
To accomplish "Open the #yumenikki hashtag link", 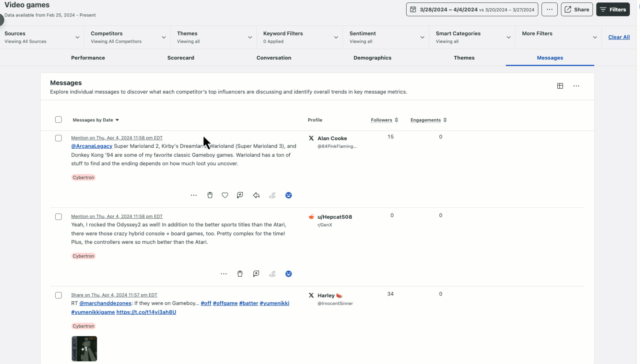I will pyautogui.click(x=275, y=303).
